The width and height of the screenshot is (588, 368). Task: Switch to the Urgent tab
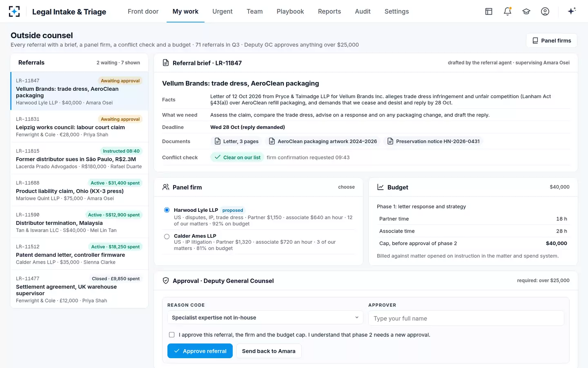tap(223, 11)
